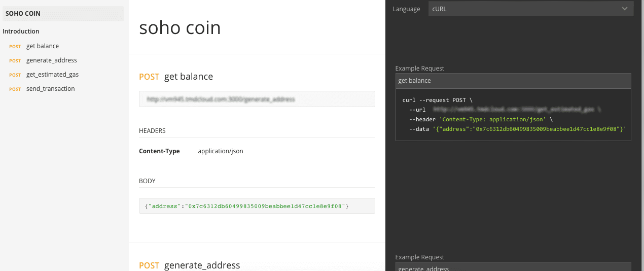Viewport: 644px width, 271px height.
Task: Navigate to generate_address in the sidebar
Action: pyautogui.click(x=51, y=60)
